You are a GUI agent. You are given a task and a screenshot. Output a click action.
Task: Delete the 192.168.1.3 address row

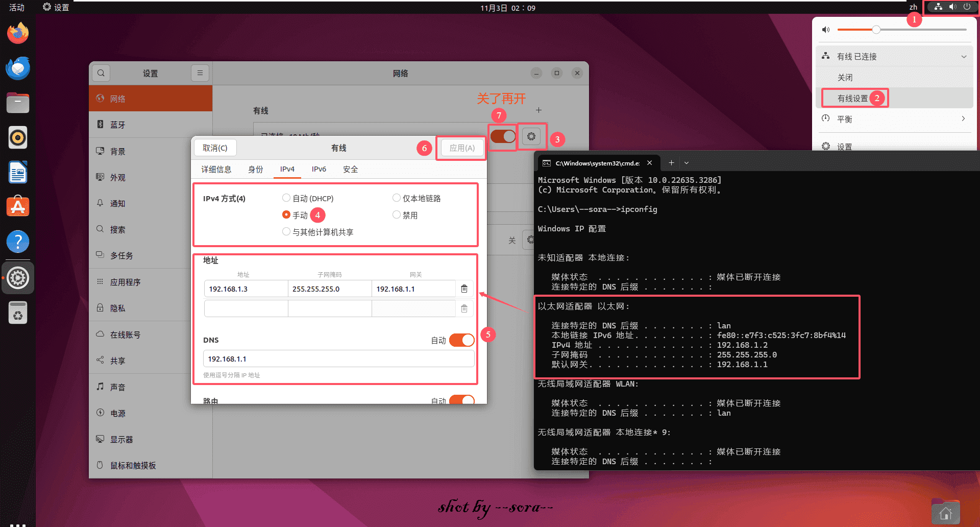coord(464,289)
